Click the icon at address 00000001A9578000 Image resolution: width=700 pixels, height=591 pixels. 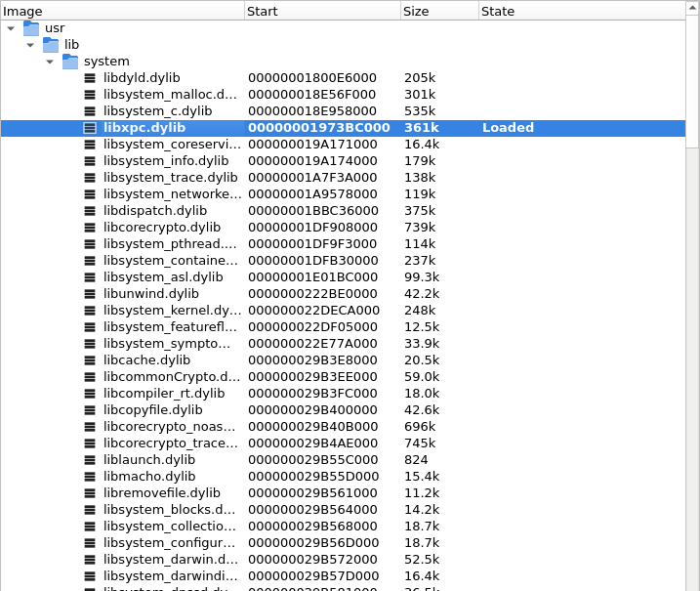click(90, 194)
